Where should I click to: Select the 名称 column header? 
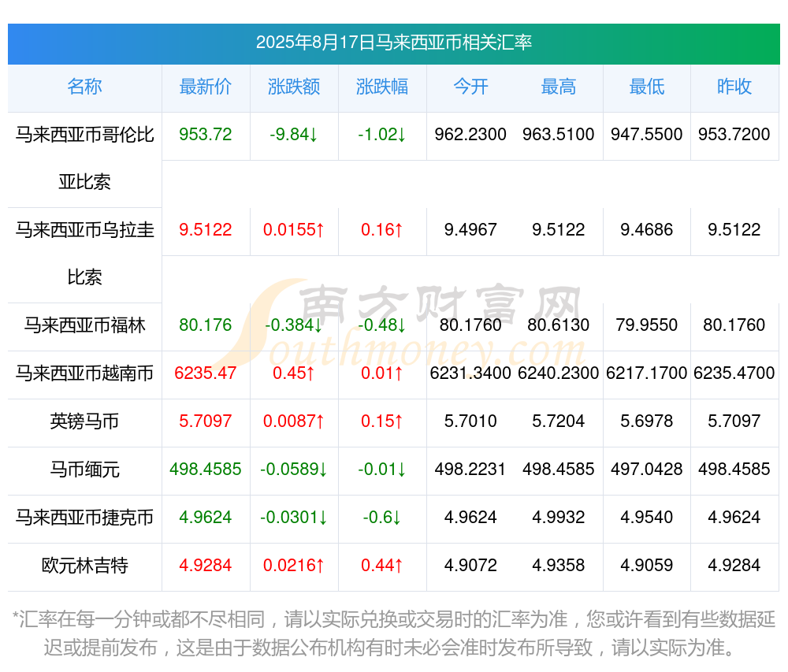84,87
